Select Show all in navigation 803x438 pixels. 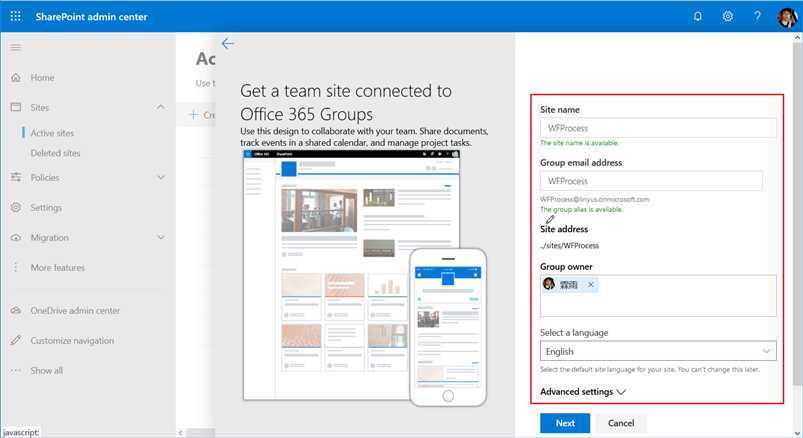click(x=47, y=370)
